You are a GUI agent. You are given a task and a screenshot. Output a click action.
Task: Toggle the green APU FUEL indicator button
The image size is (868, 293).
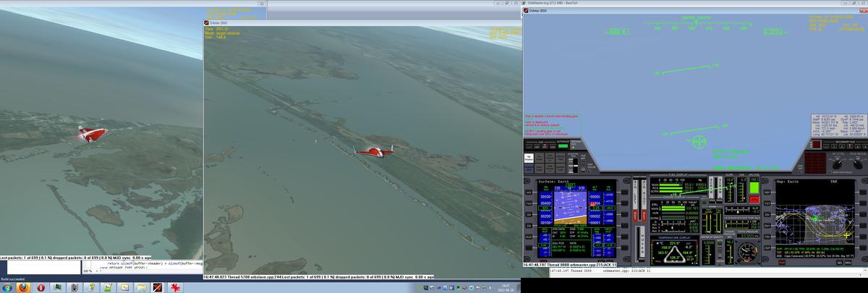pyautogui.click(x=754, y=187)
